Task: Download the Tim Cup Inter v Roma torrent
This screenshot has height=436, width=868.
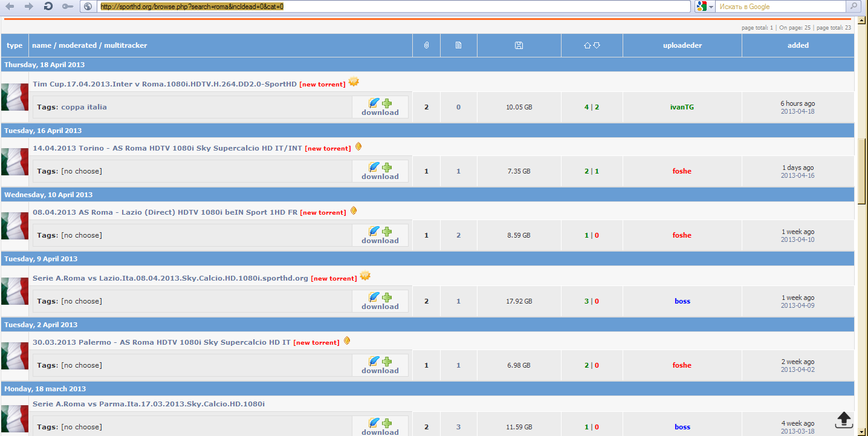Action: coord(380,112)
